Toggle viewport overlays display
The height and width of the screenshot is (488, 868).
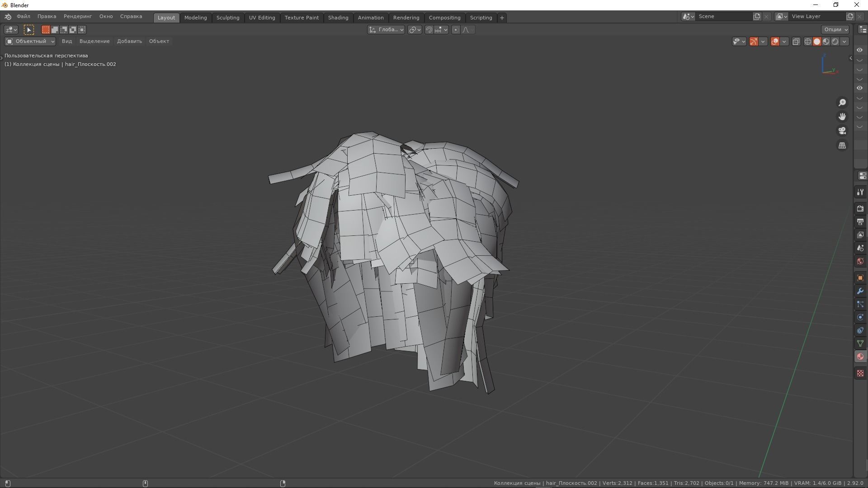[775, 42]
